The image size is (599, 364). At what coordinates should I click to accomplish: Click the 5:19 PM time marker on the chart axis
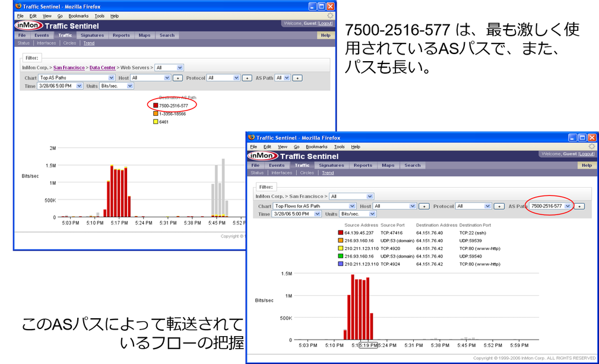367,345
